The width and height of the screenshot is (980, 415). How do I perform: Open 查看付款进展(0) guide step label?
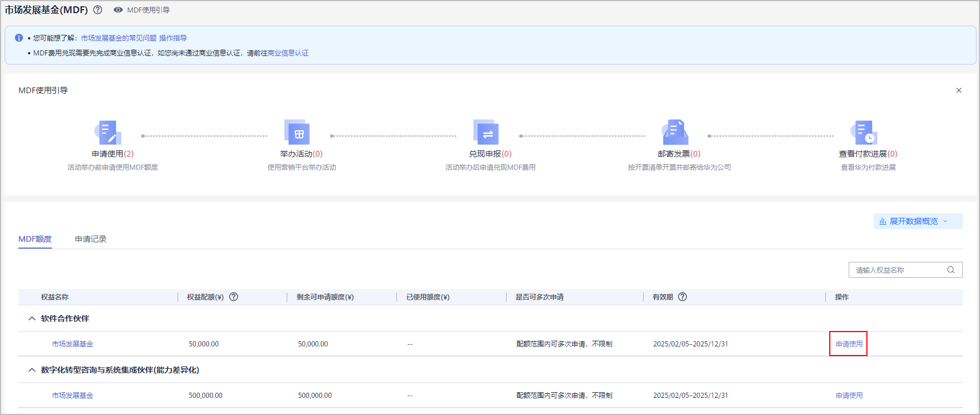868,154
